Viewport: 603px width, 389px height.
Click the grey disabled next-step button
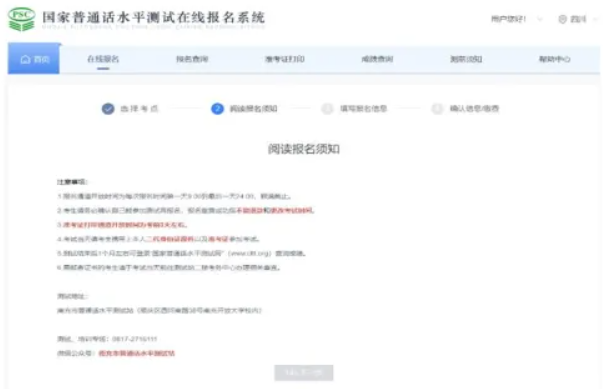click(x=304, y=372)
